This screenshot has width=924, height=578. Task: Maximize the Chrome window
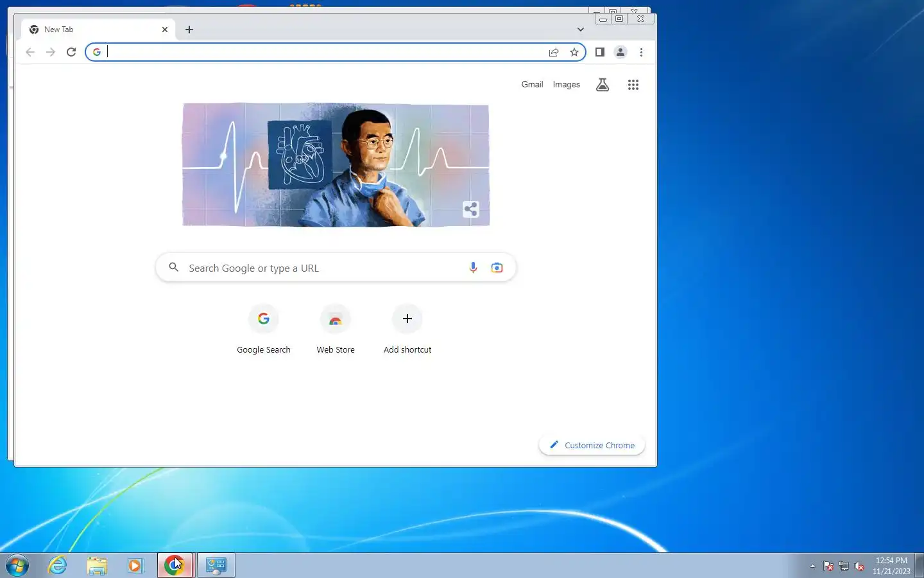point(619,19)
